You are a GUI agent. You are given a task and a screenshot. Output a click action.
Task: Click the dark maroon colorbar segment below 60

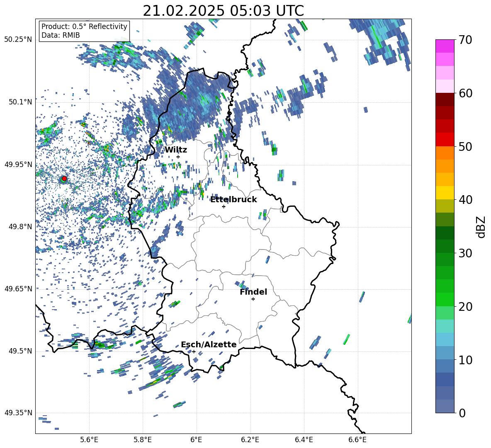coord(445,99)
